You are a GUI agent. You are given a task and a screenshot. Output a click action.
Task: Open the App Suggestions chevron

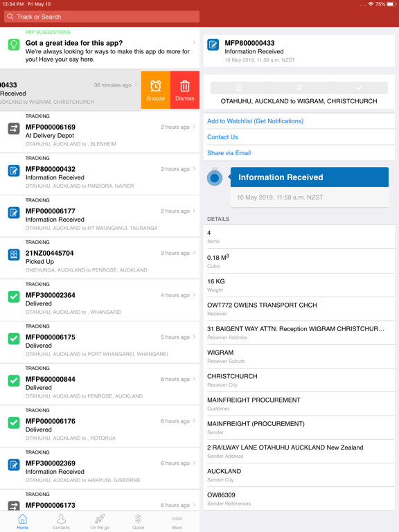tap(194, 42)
